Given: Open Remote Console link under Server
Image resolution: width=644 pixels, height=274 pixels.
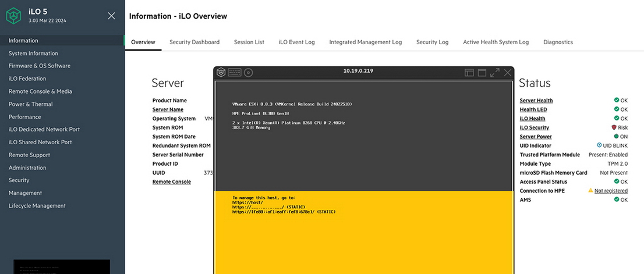Looking at the screenshot, I should (171, 182).
